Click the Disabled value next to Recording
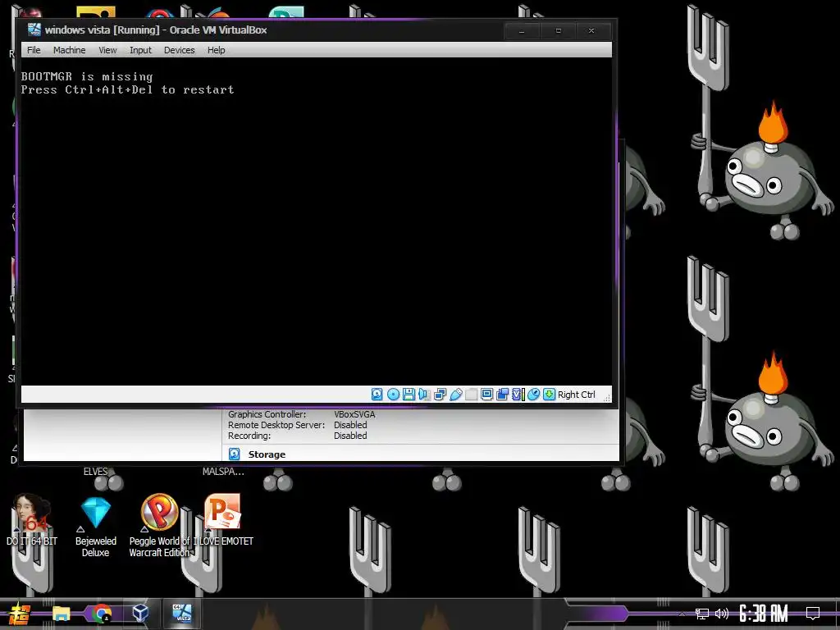This screenshot has width=840, height=630. (350, 436)
